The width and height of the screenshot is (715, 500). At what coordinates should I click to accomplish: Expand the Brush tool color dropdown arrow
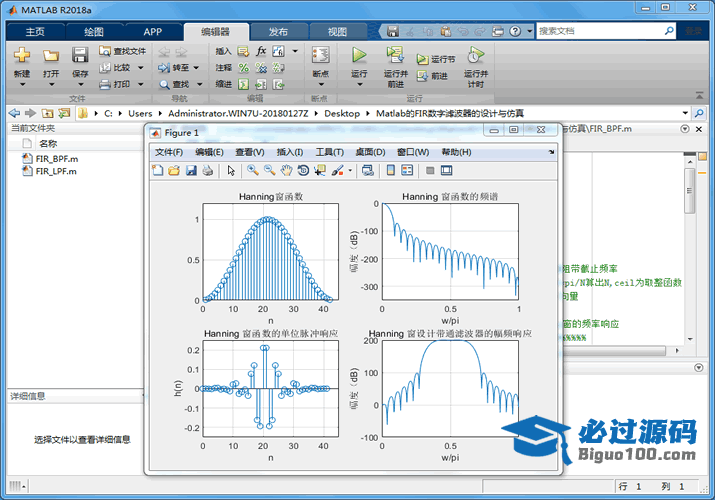click(350, 171)
